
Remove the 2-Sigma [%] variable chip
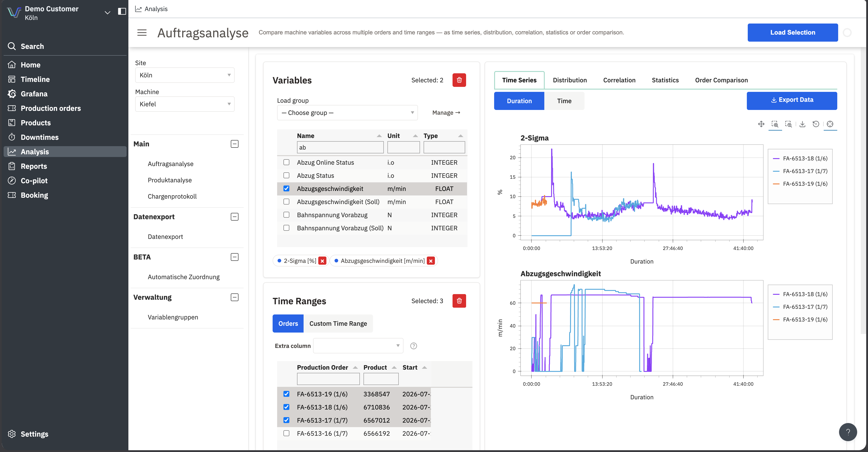click(x=323, y=261)
